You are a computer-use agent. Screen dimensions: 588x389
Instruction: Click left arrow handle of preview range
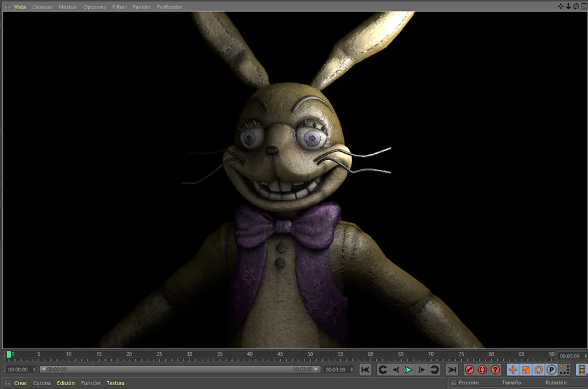click(43, 369)
